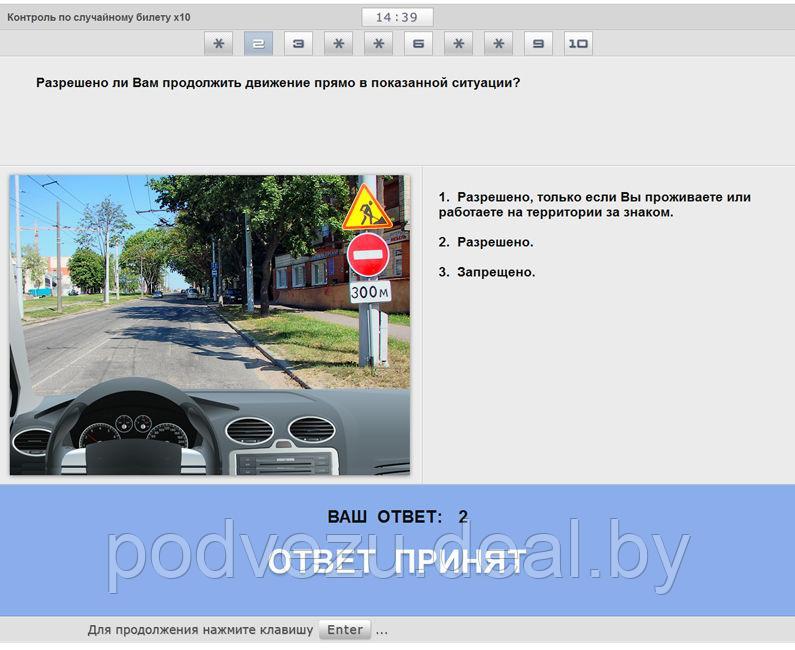Click the 'ОТВЕТ ПРИНЯТ' banner
The height and width of the screenshot is (650, 795).
click(397, 561)
